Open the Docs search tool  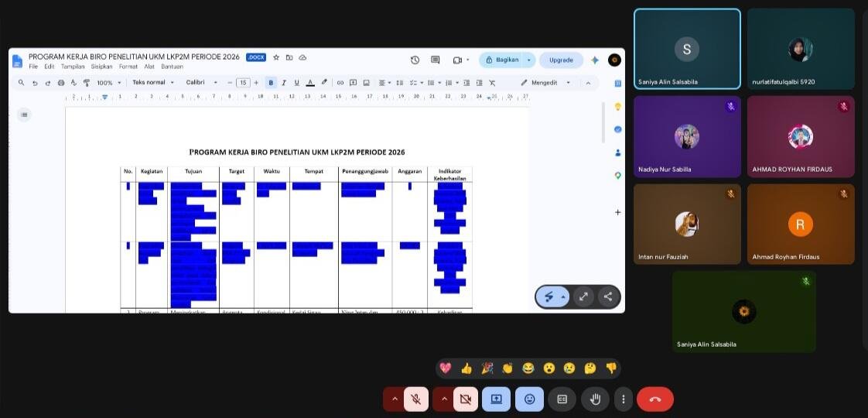click(x=21, y=83)
